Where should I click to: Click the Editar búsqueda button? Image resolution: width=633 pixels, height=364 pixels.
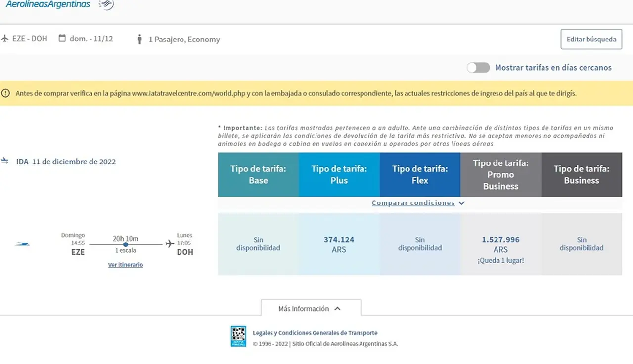tap(591, 39)
